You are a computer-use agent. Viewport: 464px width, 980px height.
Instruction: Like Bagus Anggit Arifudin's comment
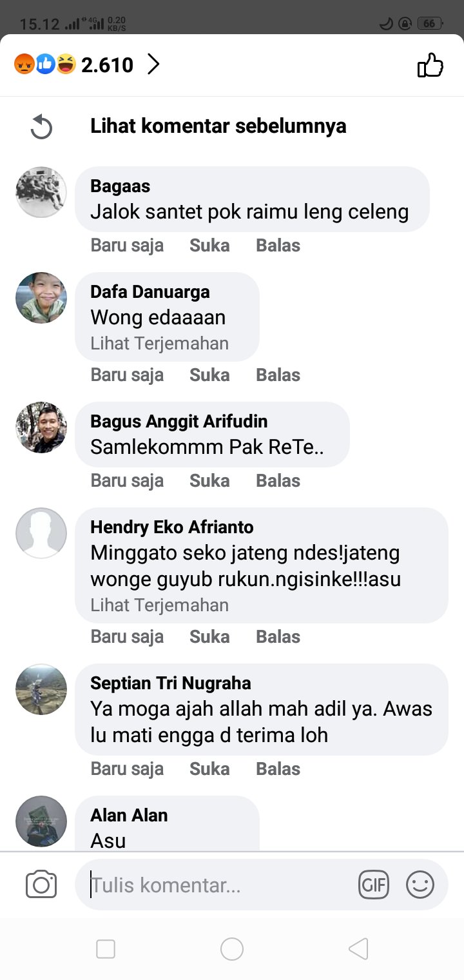(x=209, y=481)
